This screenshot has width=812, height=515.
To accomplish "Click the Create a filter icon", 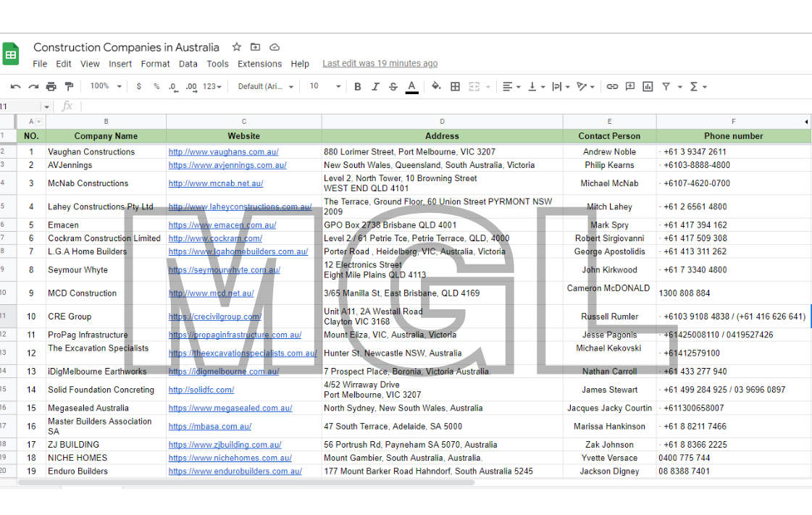I will coord(666,86).
